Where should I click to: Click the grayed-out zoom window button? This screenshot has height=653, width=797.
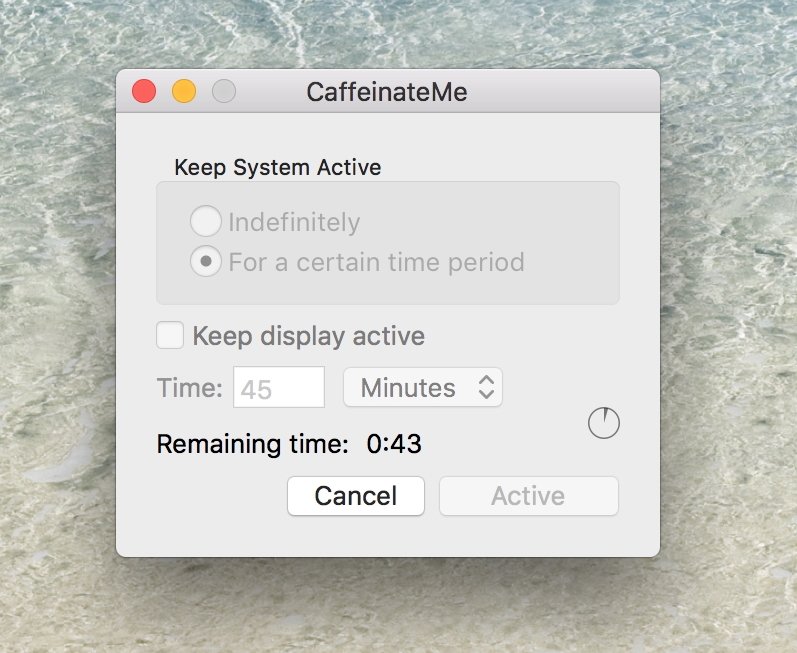click(x=224, y=91)
